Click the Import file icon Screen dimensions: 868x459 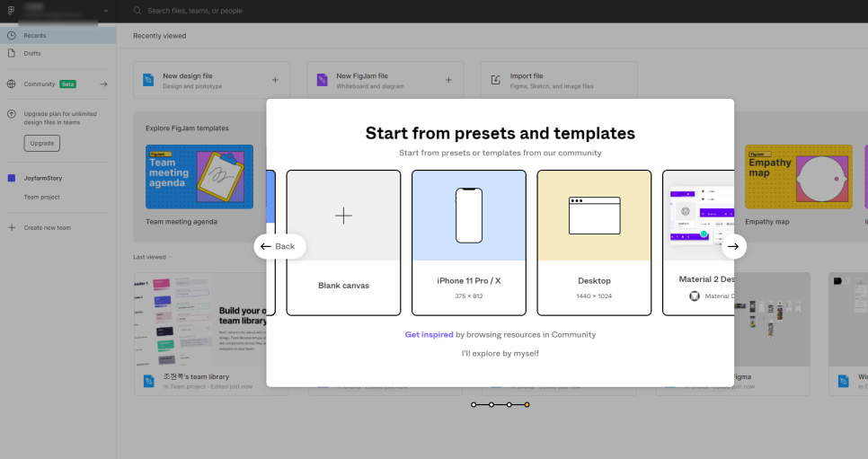[x=495, y=80]
